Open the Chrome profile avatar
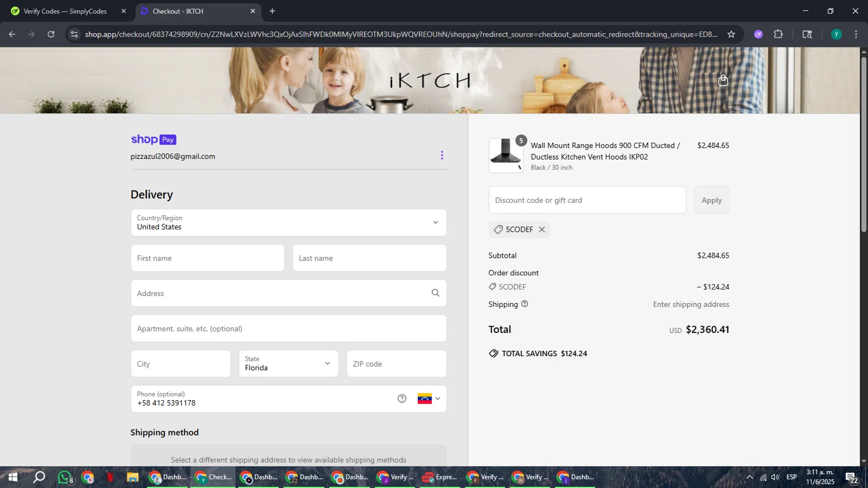The width and height of the screenshot is (868, 488). 836,34
